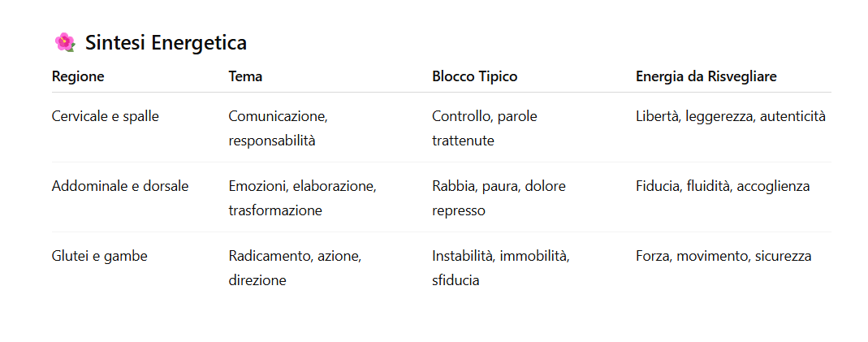The height and width of the screenshot is (342, 868).
Task: Click the Instabilità, immobilità, sfiducia cell
Action: [x=500, y=268]
